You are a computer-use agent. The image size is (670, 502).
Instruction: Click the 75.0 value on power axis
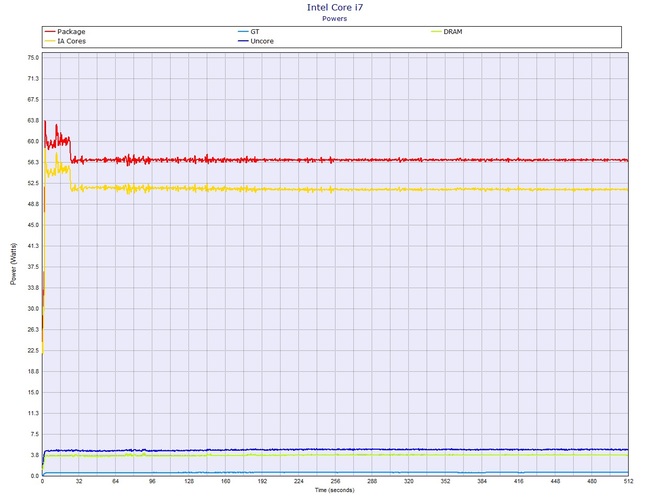pos(33,58)
